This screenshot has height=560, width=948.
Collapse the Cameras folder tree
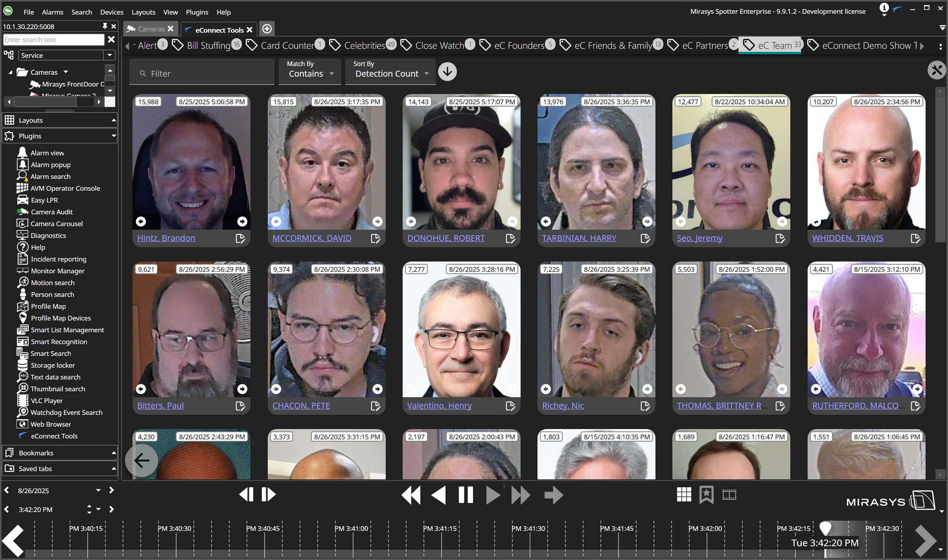[x=11, y=72]
